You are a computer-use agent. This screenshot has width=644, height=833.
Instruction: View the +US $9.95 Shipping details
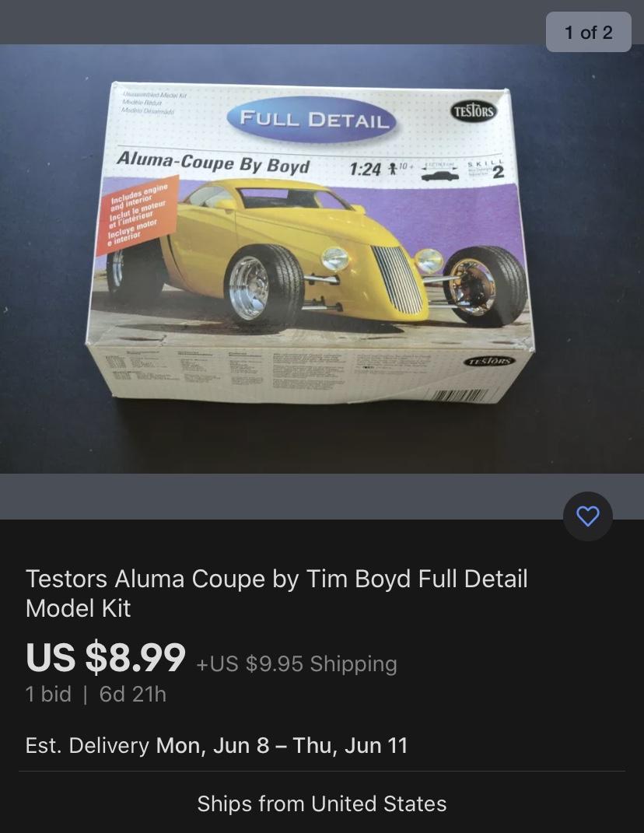pos(296,664)
